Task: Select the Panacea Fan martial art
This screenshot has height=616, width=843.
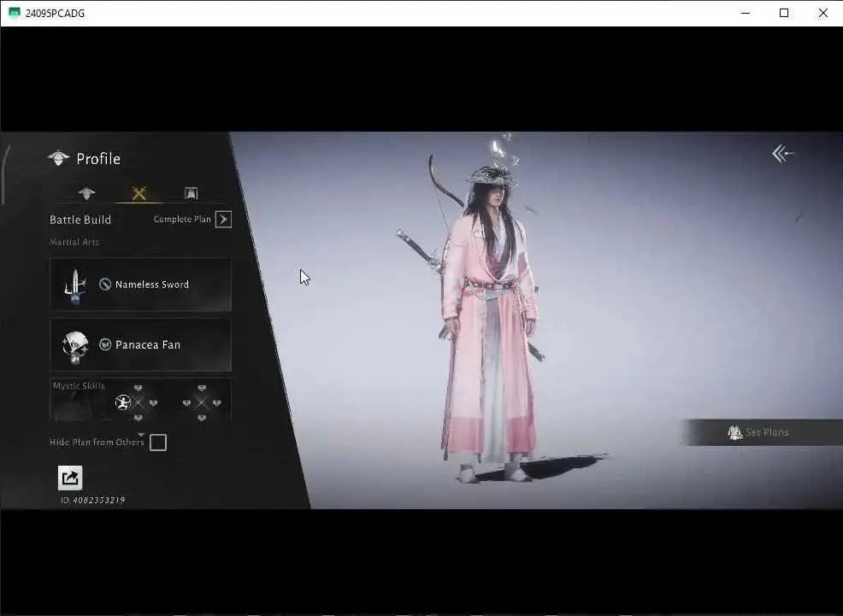Action: click(140, 345)
